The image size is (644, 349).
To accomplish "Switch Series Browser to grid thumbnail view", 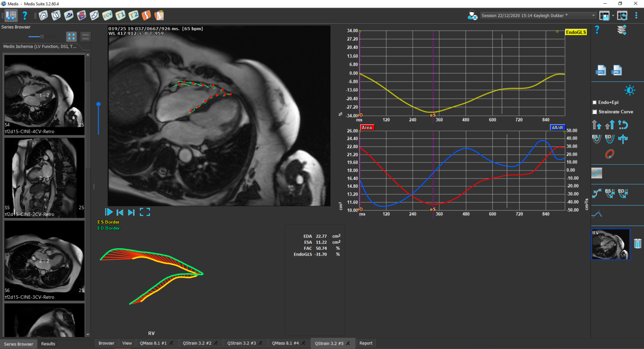I will (x=71, y=37).
